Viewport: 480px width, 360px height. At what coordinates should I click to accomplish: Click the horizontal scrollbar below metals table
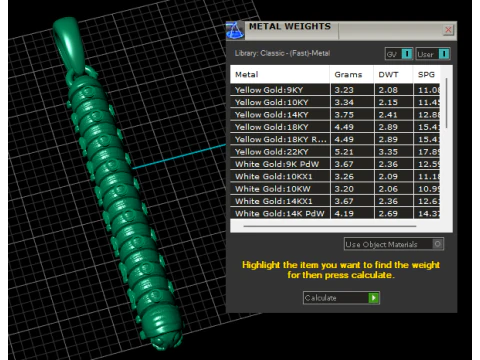point(330,226)
